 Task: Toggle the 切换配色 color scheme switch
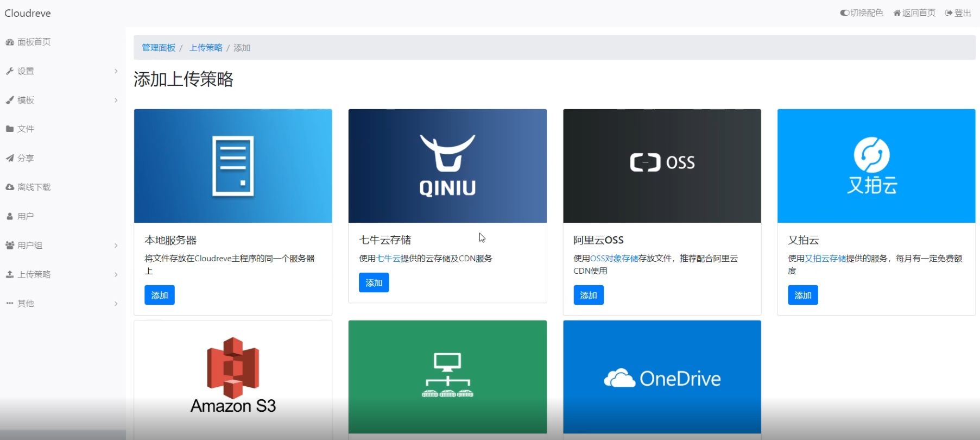pyautogui.click(x=862, y=13)
